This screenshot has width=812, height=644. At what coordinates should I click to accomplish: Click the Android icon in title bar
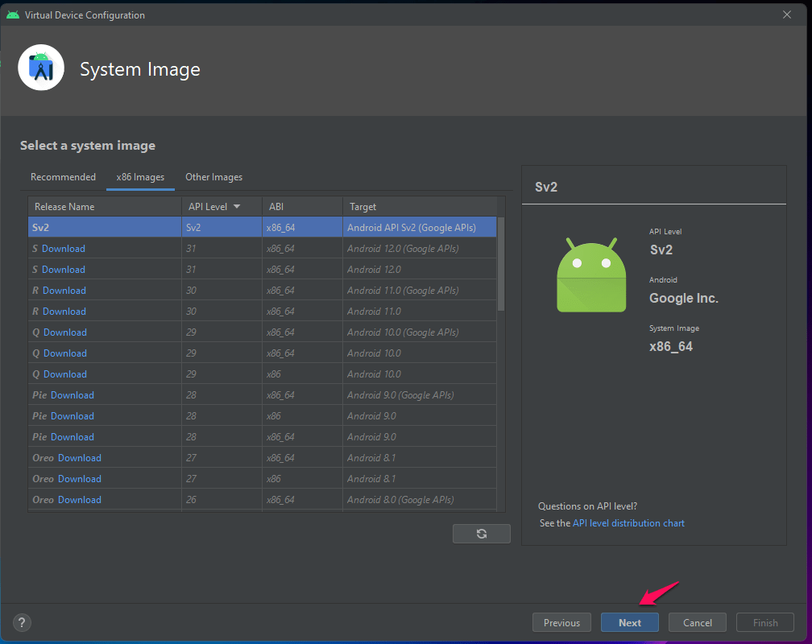13,15
